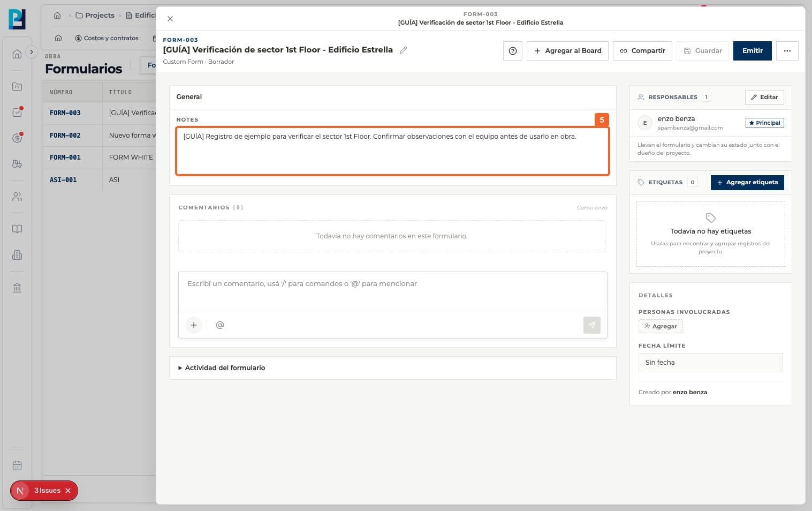Viewport: 812px width, 511px height.
Task: Click Projects in the breadcrumb
Action: coord(95,16)
